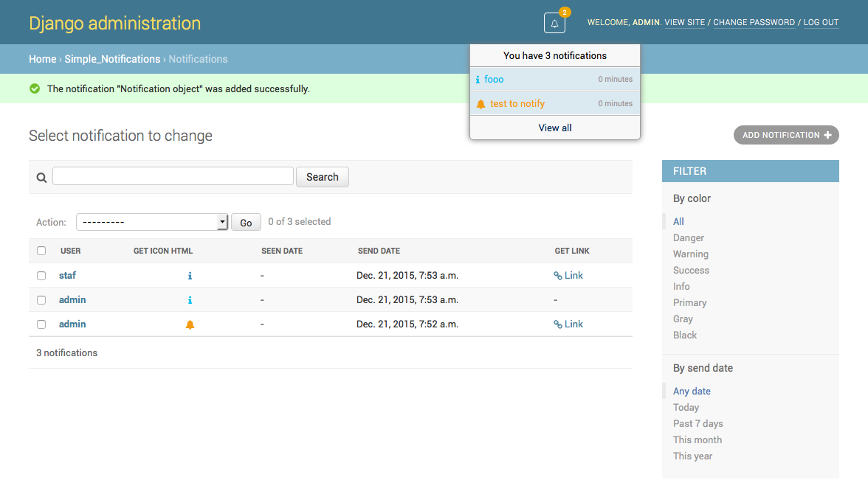Open the Action dropdown
The width and height of the screenshot is (868, 497).
pos(152,222)
